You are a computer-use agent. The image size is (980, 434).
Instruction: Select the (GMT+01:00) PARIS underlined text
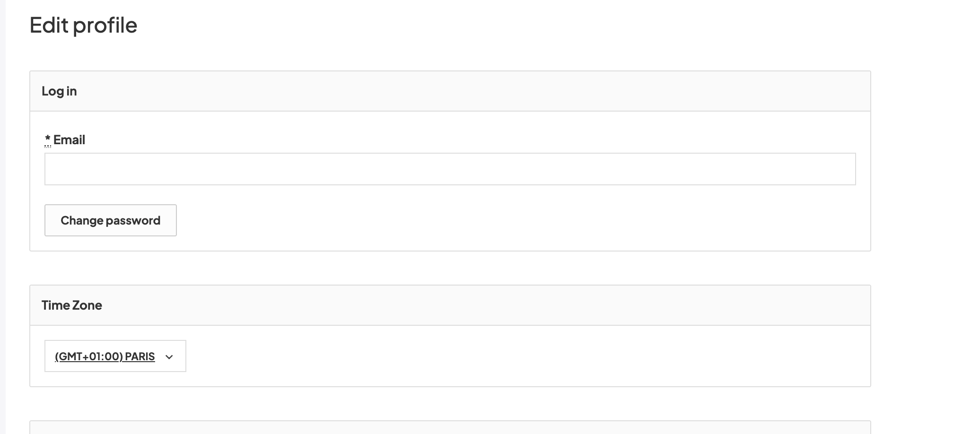coord(105,356)
